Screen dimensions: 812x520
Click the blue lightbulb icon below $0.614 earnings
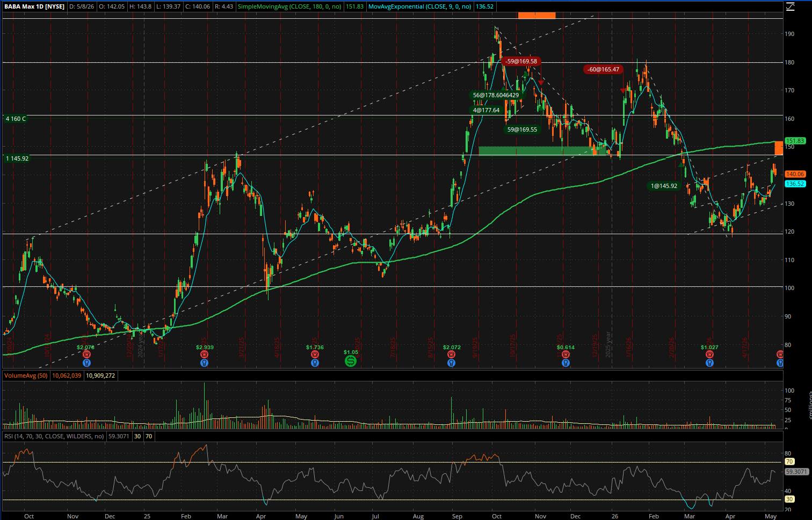point(565,363)
